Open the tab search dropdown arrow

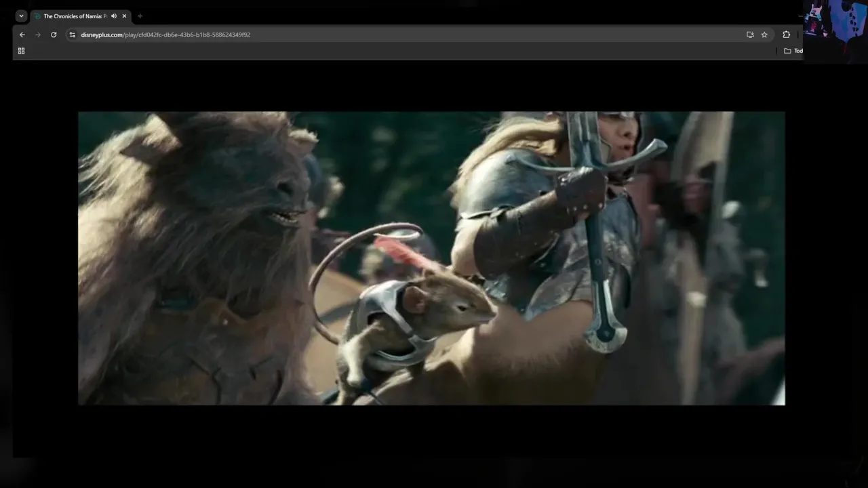point(21,16)
